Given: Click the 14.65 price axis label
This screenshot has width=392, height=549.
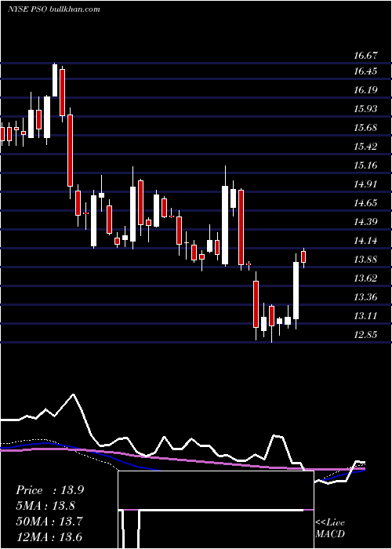Looking at the screenshot, I should pos(365,203).
